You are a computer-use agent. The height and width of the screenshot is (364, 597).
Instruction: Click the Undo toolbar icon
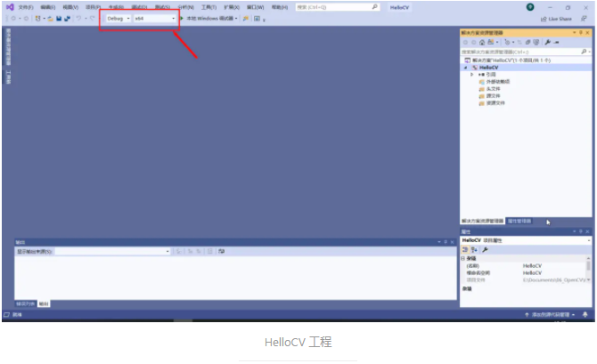78,19
